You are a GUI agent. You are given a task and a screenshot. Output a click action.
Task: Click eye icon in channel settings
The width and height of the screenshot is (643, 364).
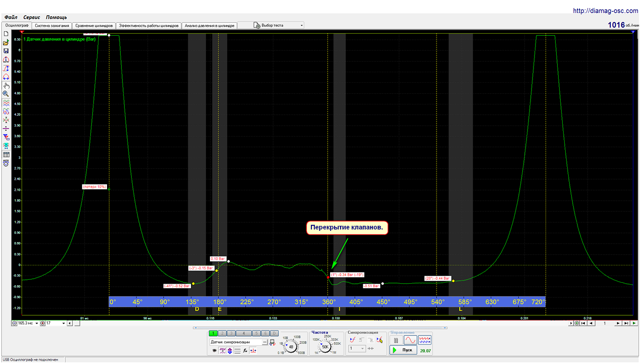coord(215,350)
